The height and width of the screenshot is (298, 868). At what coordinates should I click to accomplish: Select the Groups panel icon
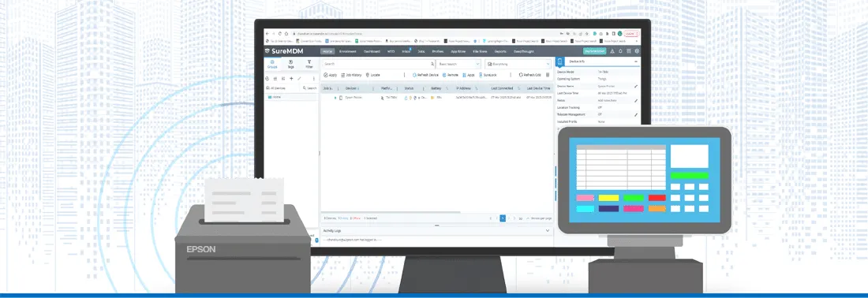pyautogui.click(x=272, y=64)
